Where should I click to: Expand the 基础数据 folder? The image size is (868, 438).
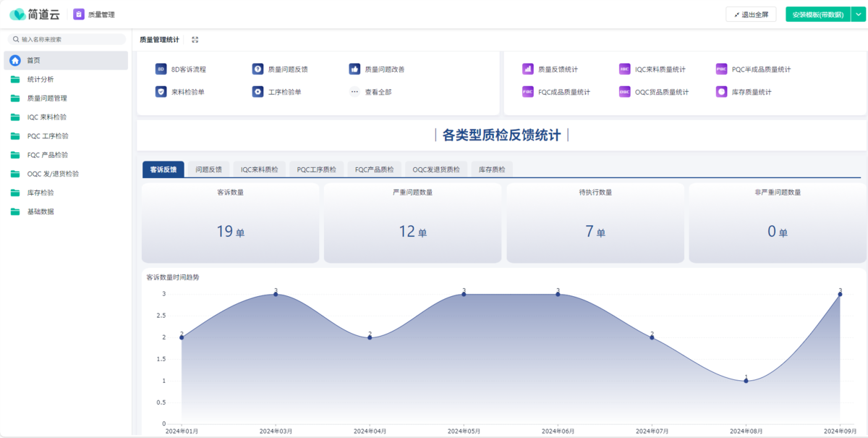[41, 211]
